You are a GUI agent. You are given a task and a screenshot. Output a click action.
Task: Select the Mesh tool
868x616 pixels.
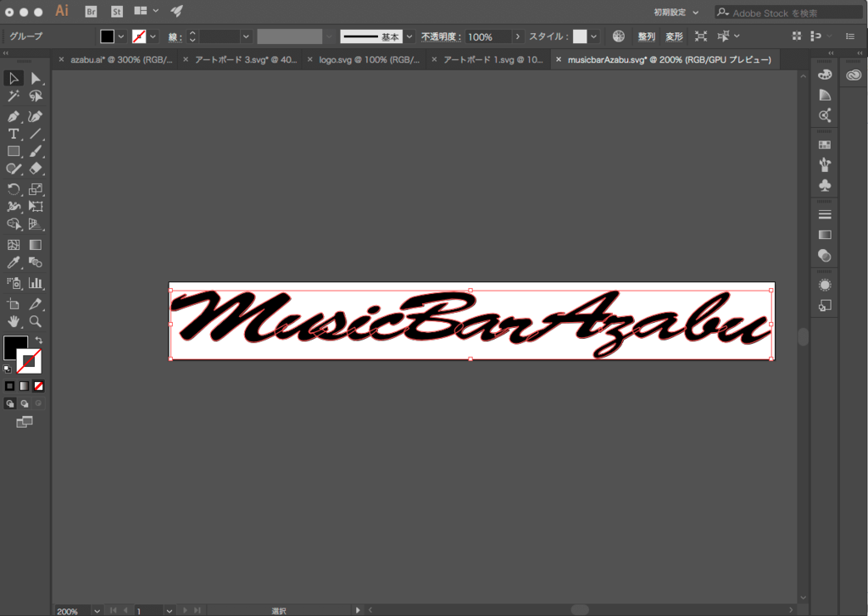pyautogui.click(x=14, y=245)
